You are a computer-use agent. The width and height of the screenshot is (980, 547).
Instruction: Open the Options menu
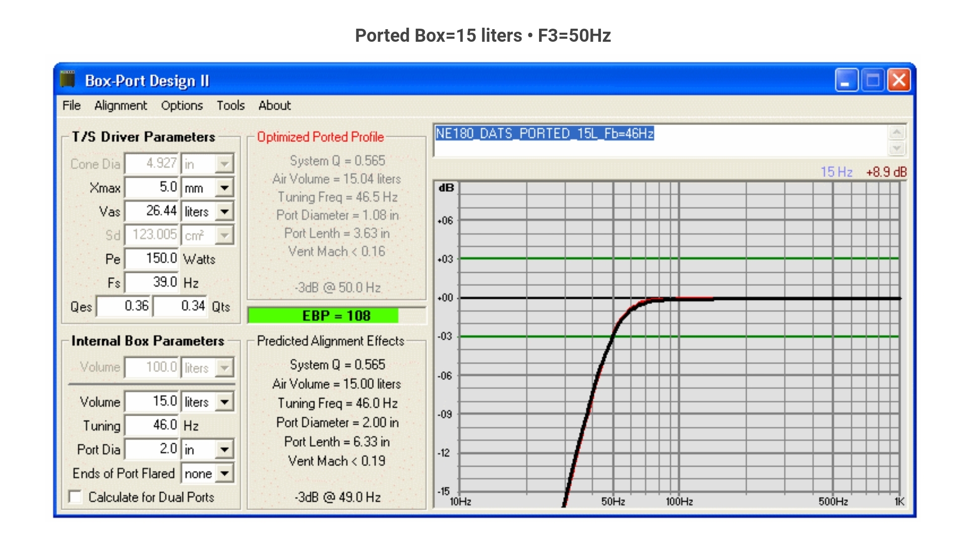pyautogui.click(x=182, y=105)
